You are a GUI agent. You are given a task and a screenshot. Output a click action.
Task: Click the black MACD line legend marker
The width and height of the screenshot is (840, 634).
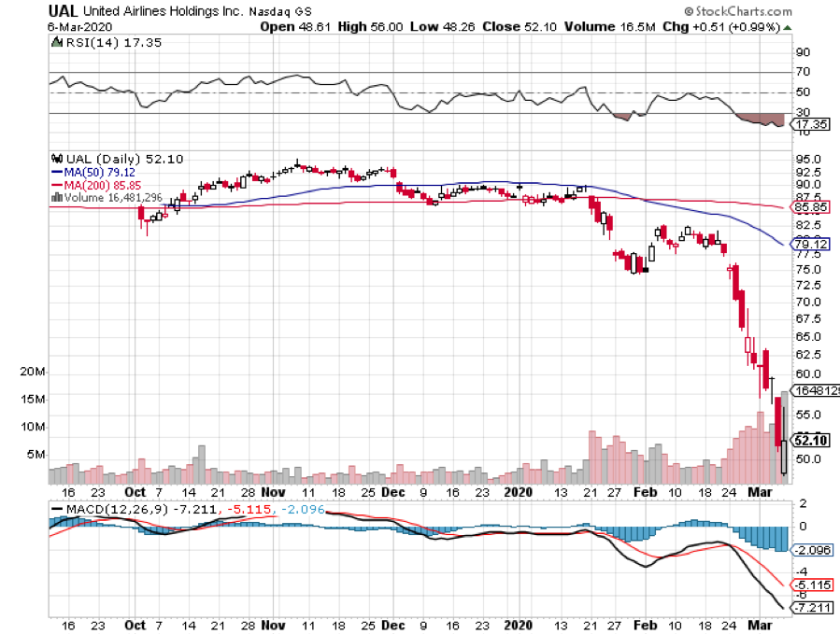(x=56, y=509)
